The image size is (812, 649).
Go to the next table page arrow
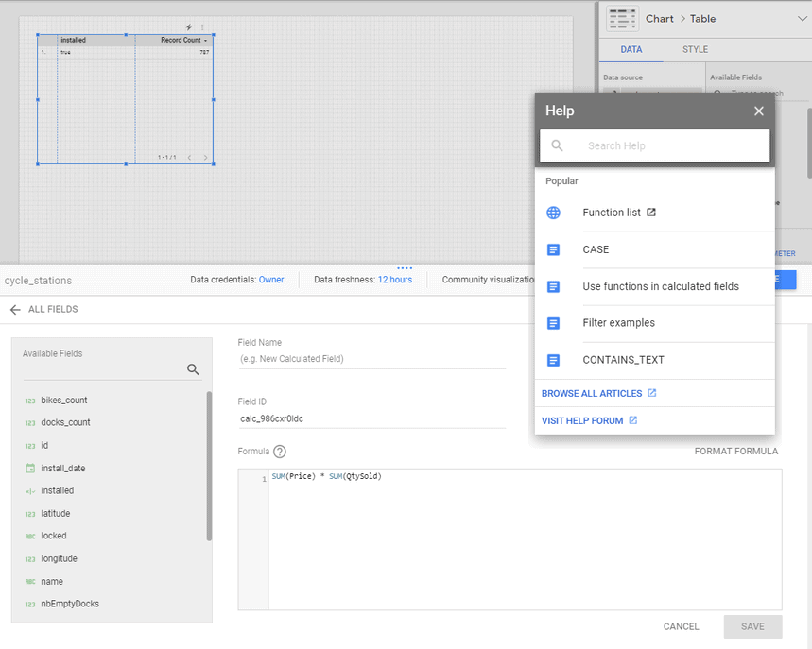point(205,157)
